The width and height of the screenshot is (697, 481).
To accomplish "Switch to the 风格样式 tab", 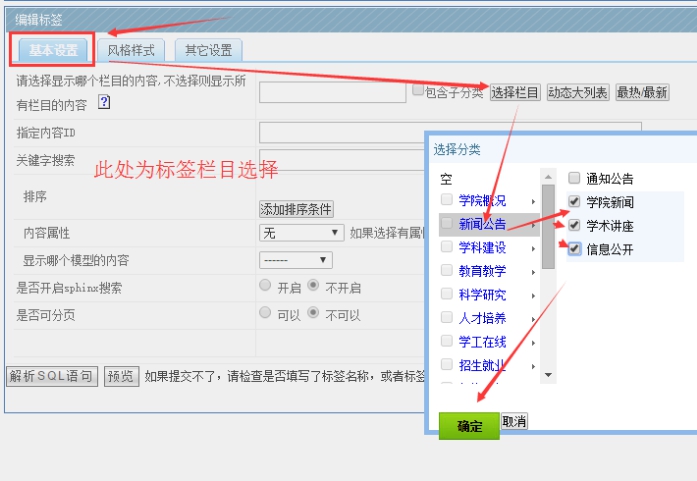I will 131,49.
